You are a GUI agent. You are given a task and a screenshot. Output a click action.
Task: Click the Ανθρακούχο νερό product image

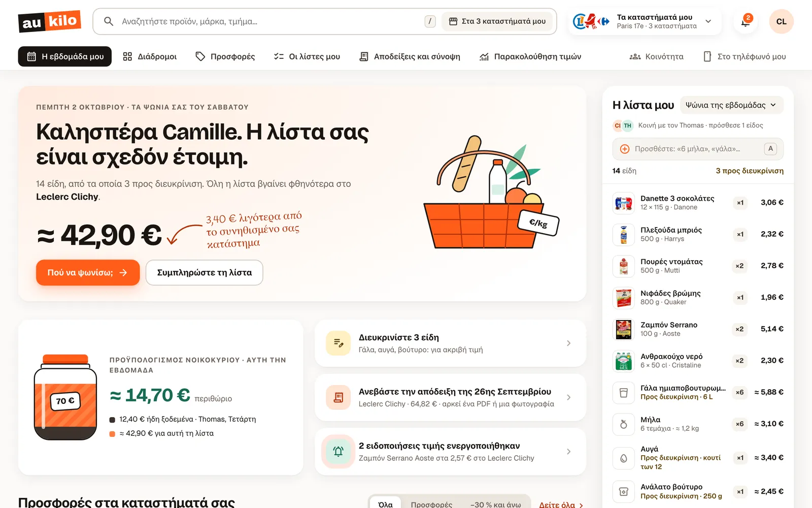click(624, 361)
